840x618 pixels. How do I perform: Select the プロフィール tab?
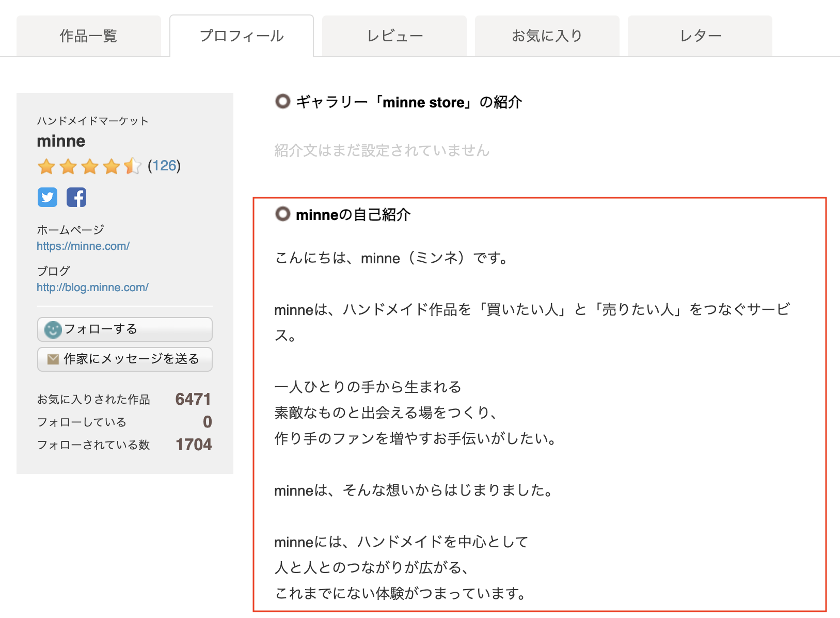pyautogui.click(x=242, y=36)
